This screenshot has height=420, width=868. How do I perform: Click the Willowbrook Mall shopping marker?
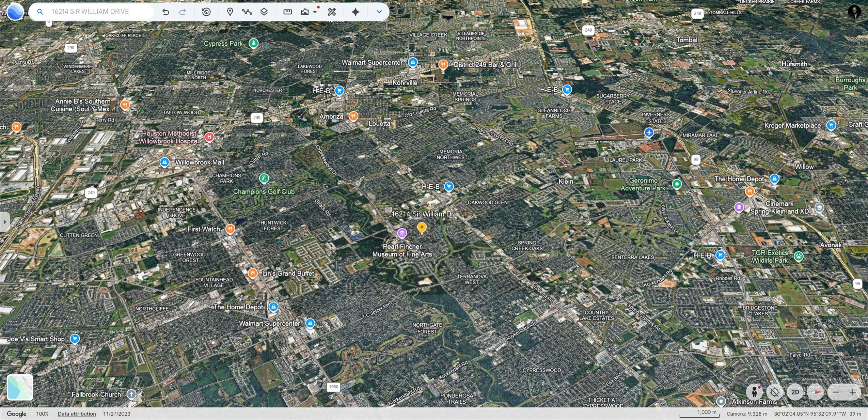click(164, 162)
